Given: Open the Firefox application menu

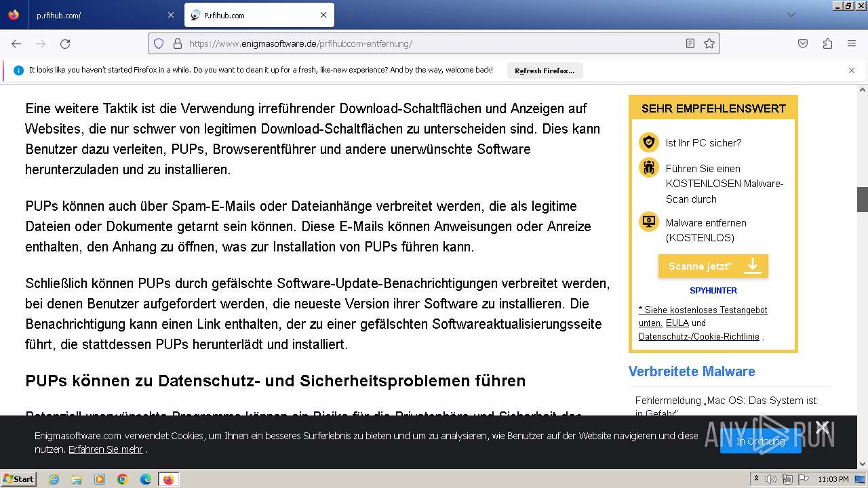Looking at the screenshot, I should pos(852,43).
